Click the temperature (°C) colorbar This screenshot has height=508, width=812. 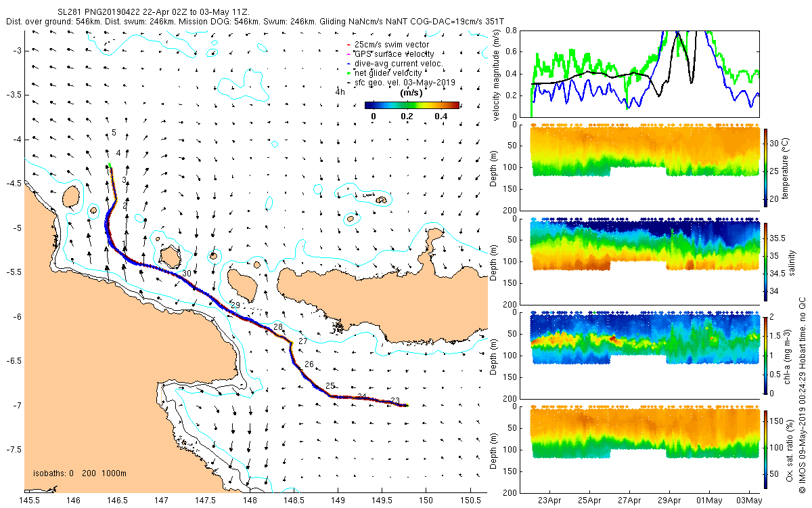766,167
